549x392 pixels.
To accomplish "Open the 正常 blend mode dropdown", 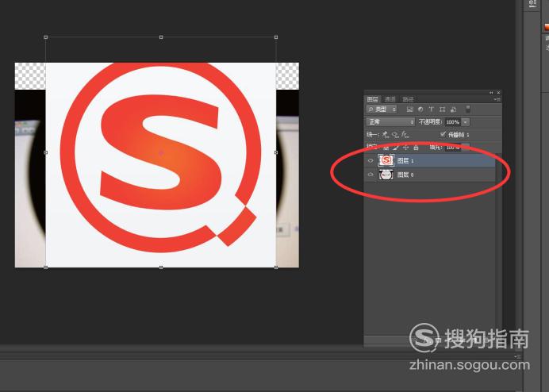I will pos(390,122).
